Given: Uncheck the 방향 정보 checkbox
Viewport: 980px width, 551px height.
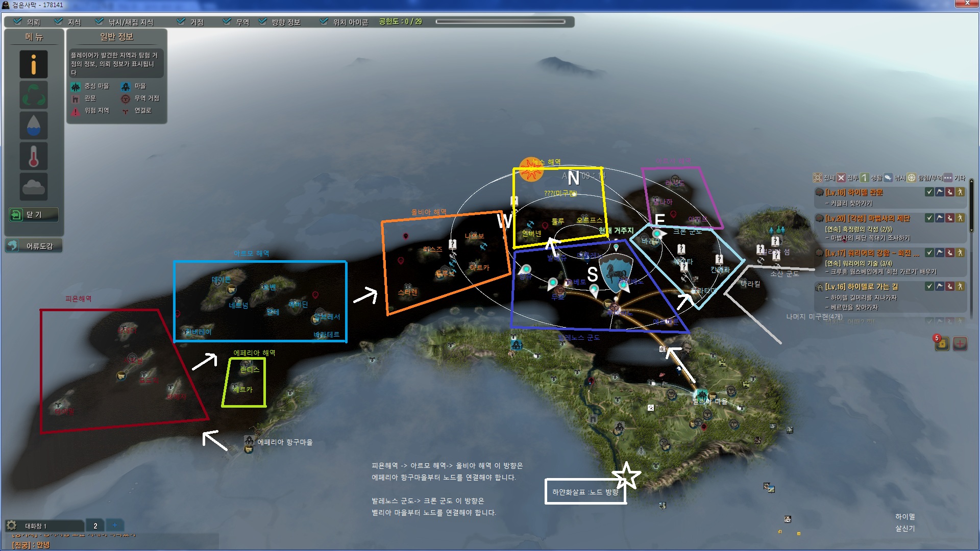Looking at the screenshot, I should (263, 21).
